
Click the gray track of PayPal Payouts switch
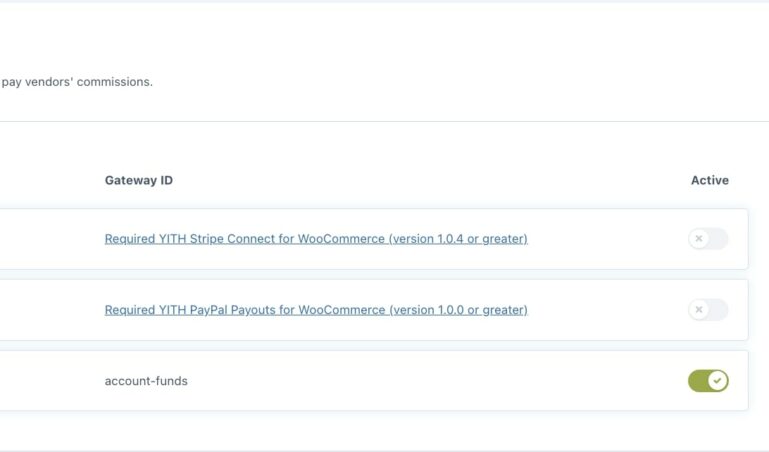coord(719,310)
